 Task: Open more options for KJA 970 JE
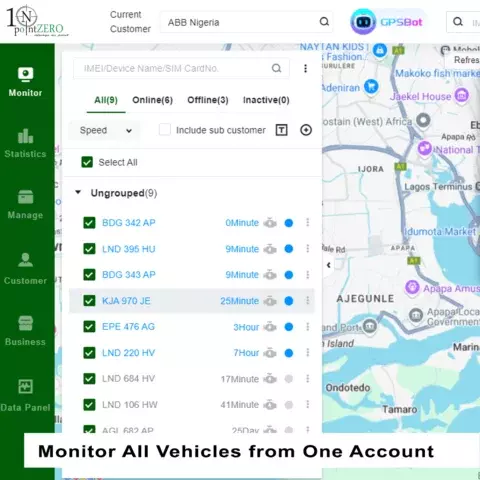point(308,301)
